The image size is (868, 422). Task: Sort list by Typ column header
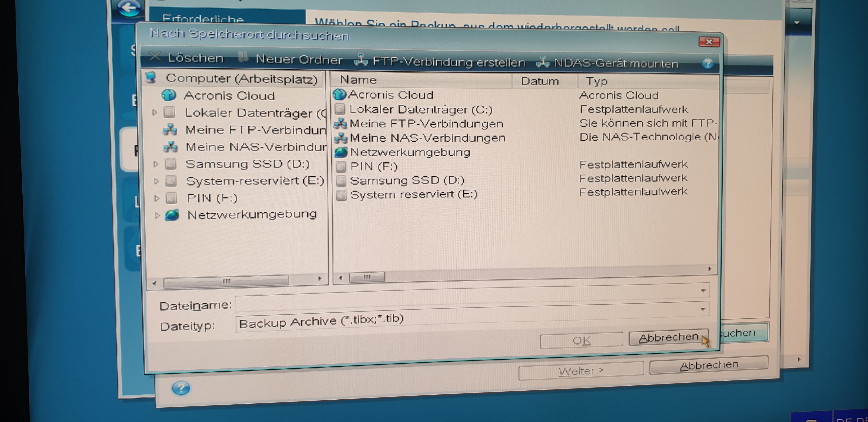click(597, 81)
